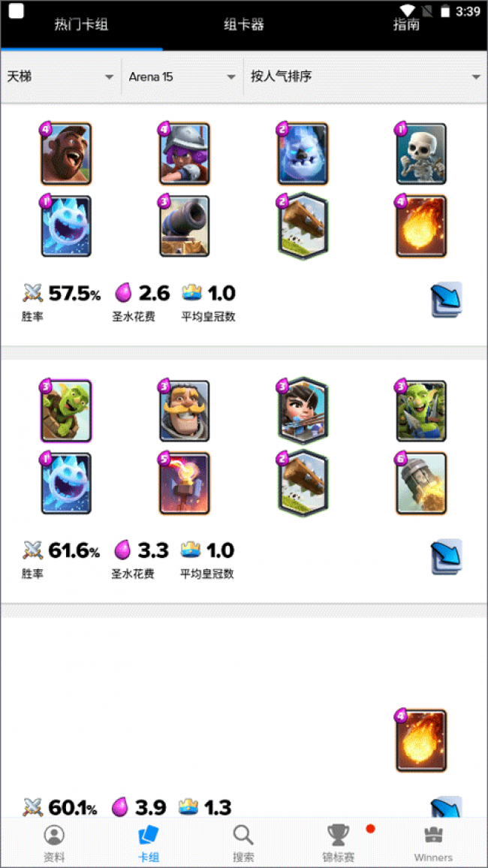
Task: Select the Cannon card in first deck
Action: click(184, 226)
